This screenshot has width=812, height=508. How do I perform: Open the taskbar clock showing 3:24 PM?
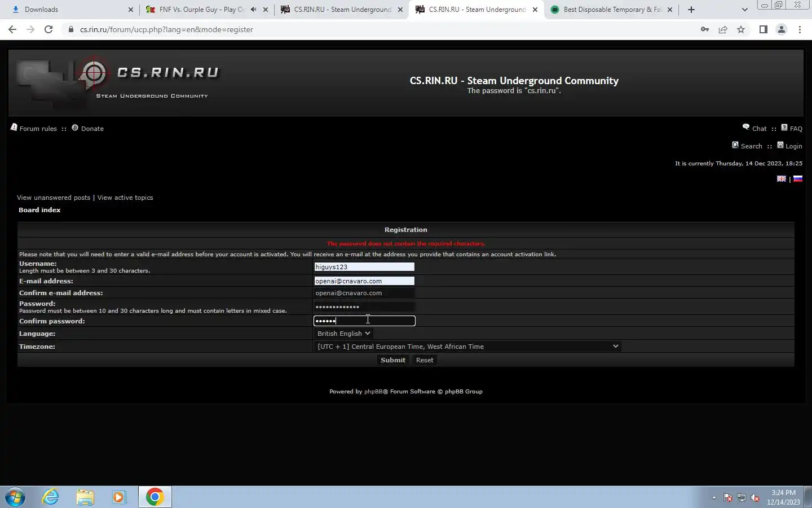tap(783, 497)
